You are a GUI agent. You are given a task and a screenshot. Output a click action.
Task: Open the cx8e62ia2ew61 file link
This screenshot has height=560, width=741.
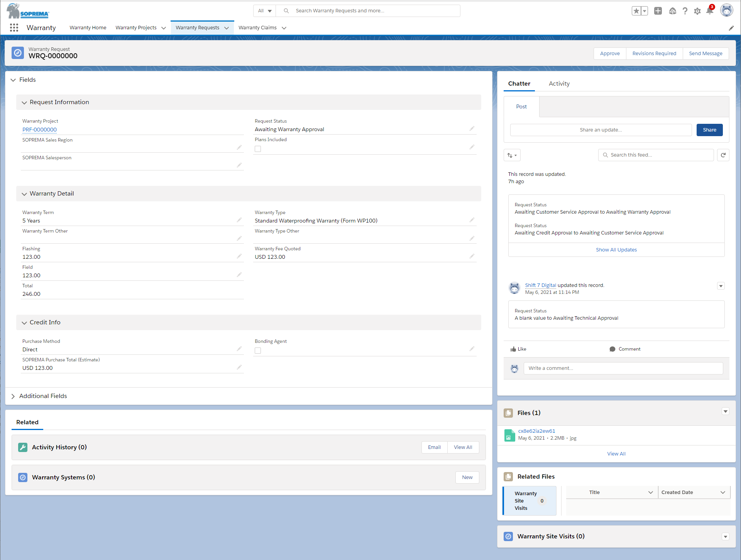tap(536, 431)
